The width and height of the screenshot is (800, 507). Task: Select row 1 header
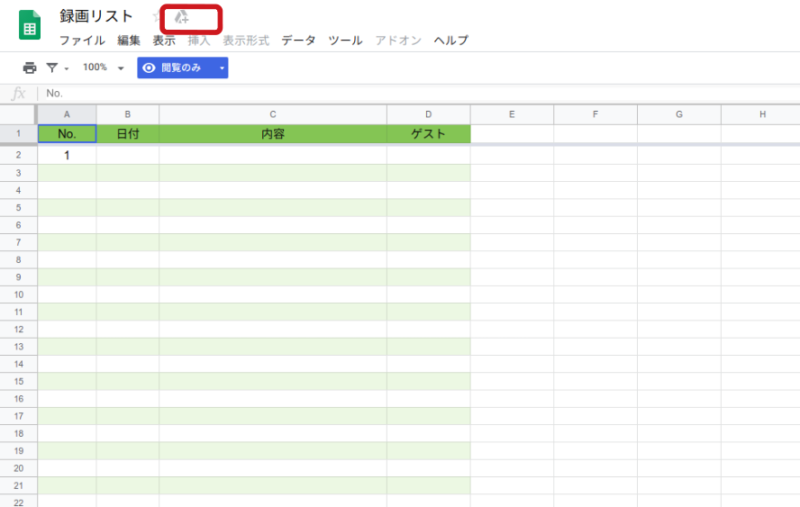[18, 134]
